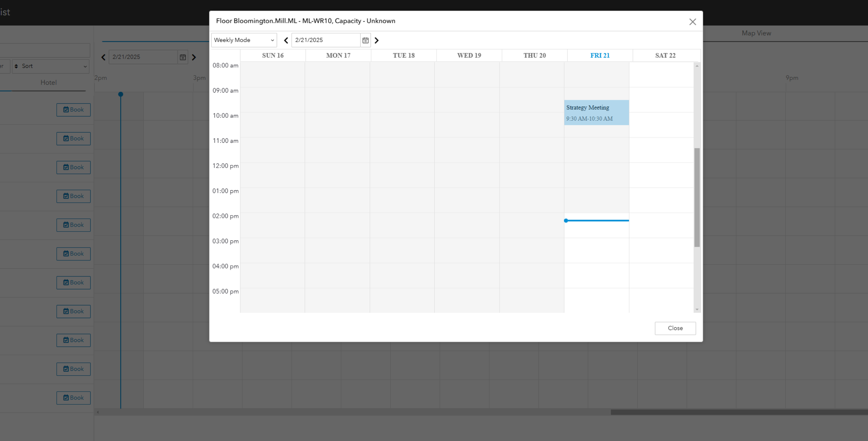Open the Sort dropdown
Viewport: 868px width, 441px height.
point(50,66)
